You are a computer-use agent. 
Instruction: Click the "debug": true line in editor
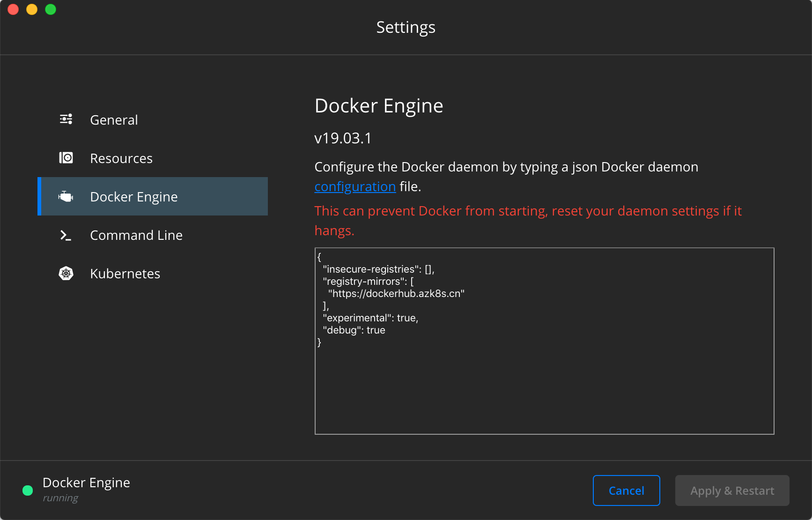click(x=354, y=330)
